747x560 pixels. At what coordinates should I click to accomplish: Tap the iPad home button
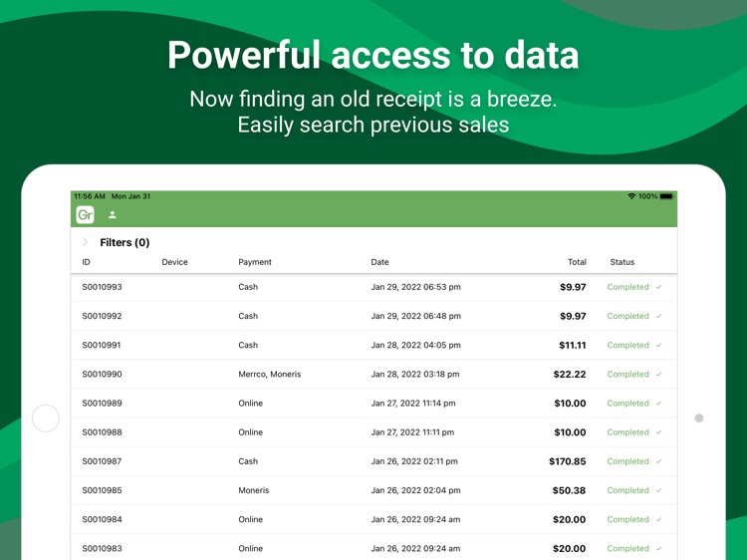click(x=46, y=418)
